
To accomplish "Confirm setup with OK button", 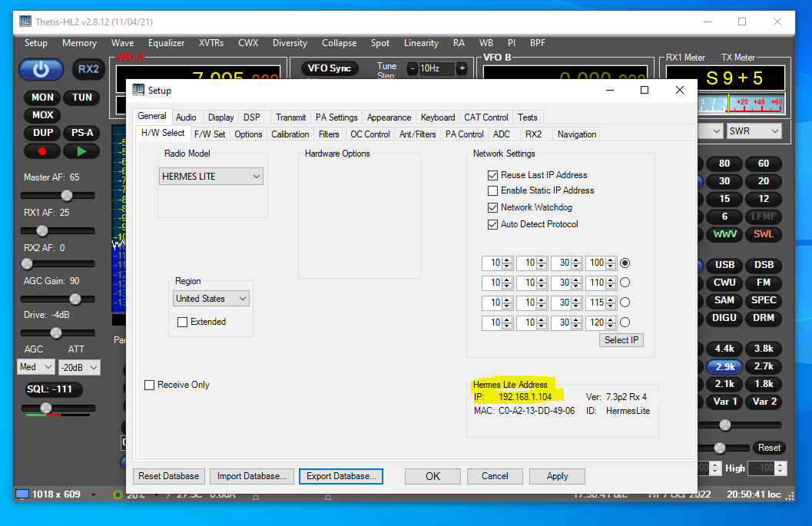I will click(433, 476).
